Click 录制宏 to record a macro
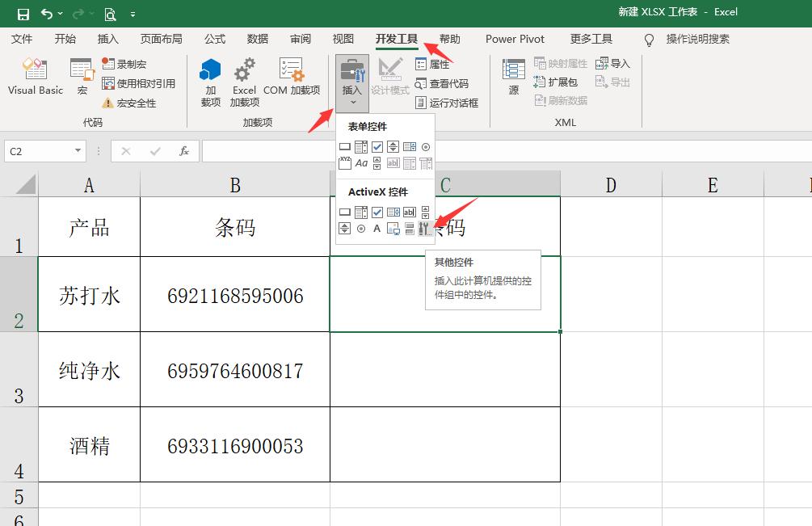Viewport: 812px width, 526px height. (x=128, y=64)
